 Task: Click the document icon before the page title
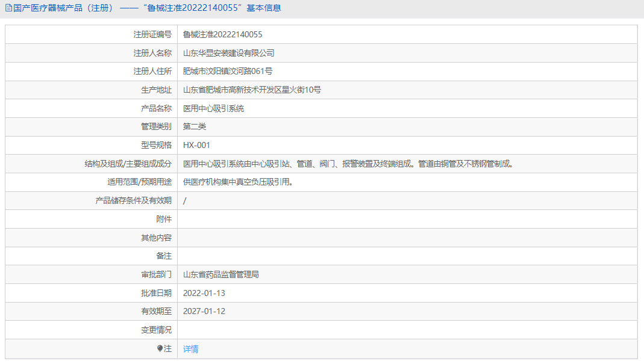tap(8, 8)
